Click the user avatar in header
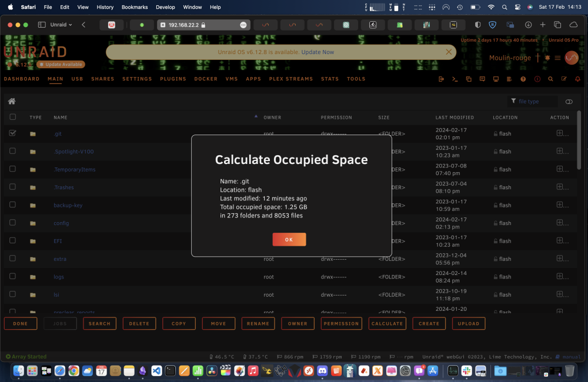The image size is (588, 382). tap(572, 58)
